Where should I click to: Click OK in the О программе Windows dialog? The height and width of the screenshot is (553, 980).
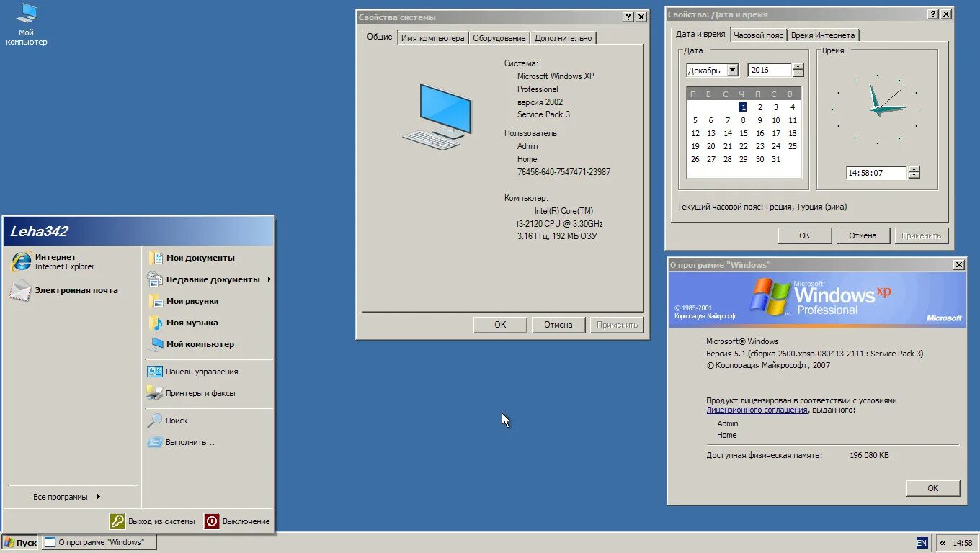(933, 488)
